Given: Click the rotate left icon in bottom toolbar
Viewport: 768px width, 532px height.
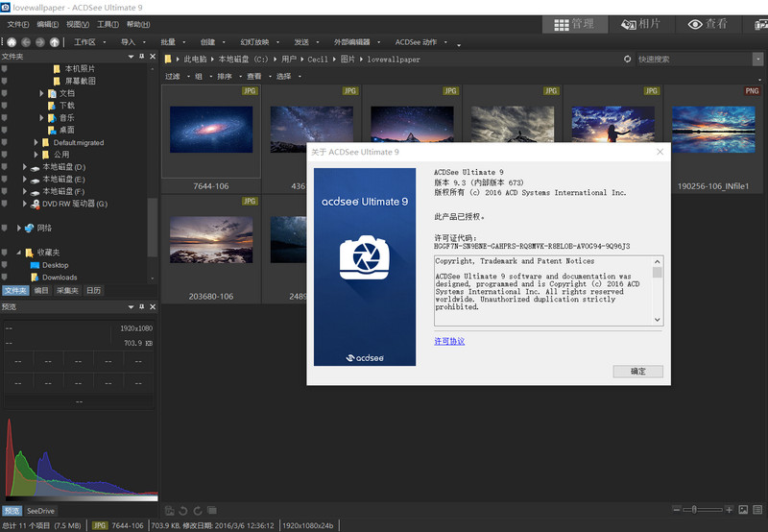Looking at the screenshot, I should point(183,511).
